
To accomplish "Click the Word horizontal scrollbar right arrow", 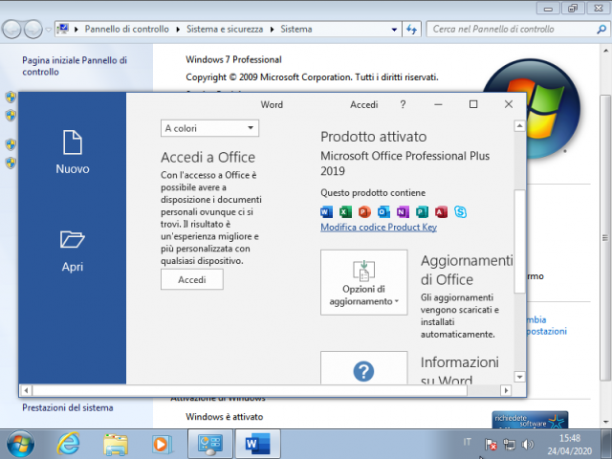I will point(506,390).
